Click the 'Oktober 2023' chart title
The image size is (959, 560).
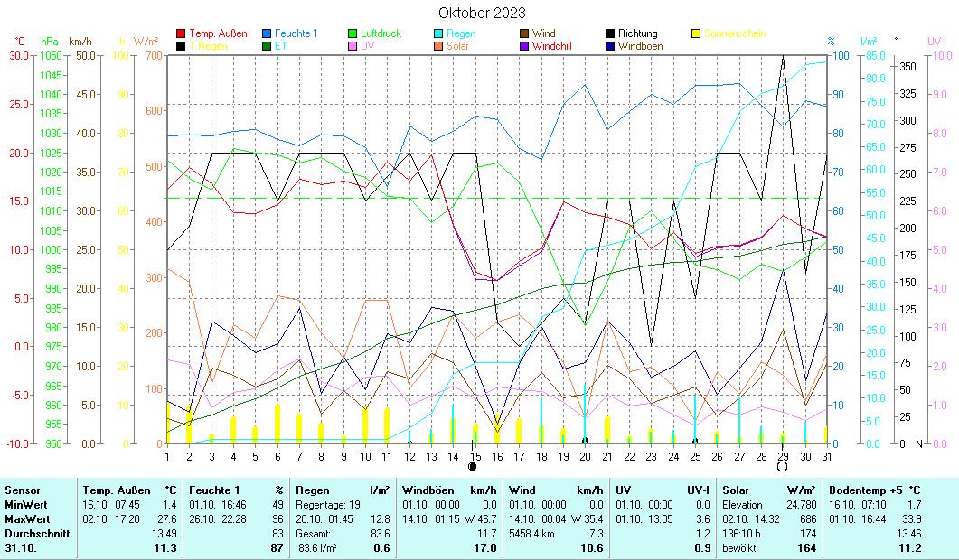482,13
